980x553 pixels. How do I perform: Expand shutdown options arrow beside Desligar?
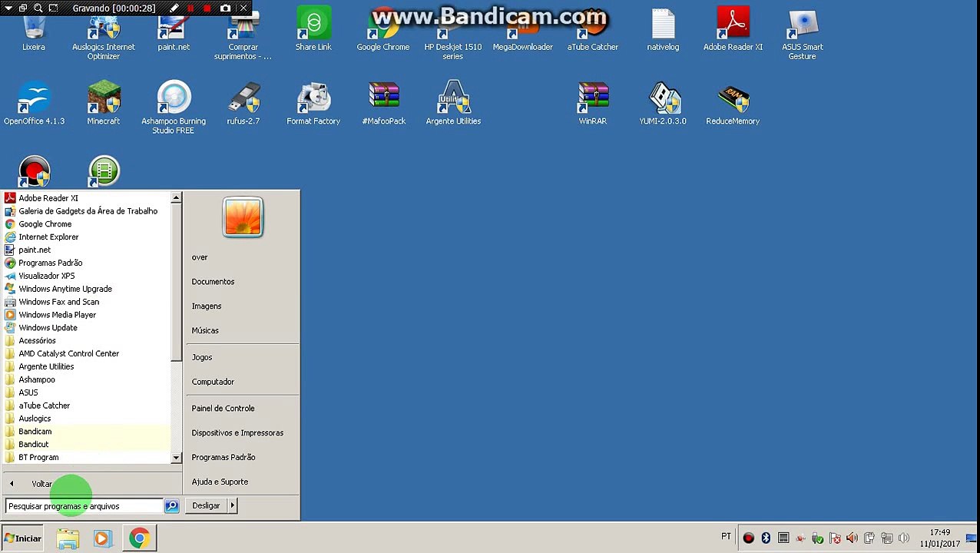(232, 505)
